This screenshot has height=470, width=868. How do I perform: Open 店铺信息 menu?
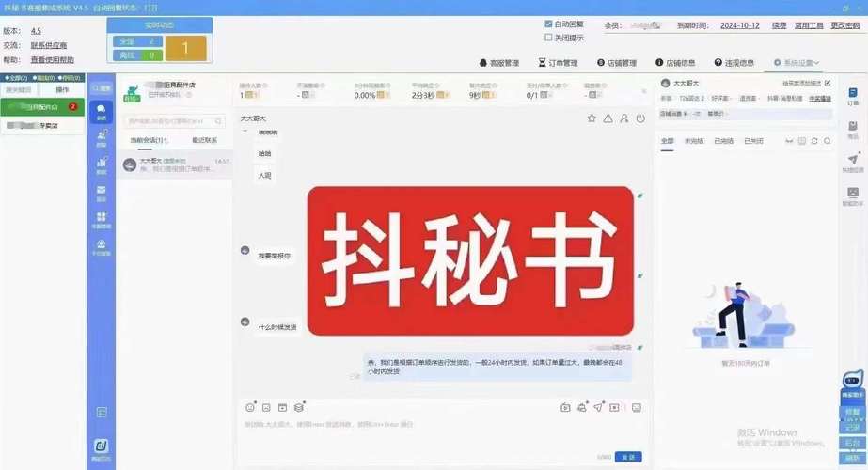675,63
